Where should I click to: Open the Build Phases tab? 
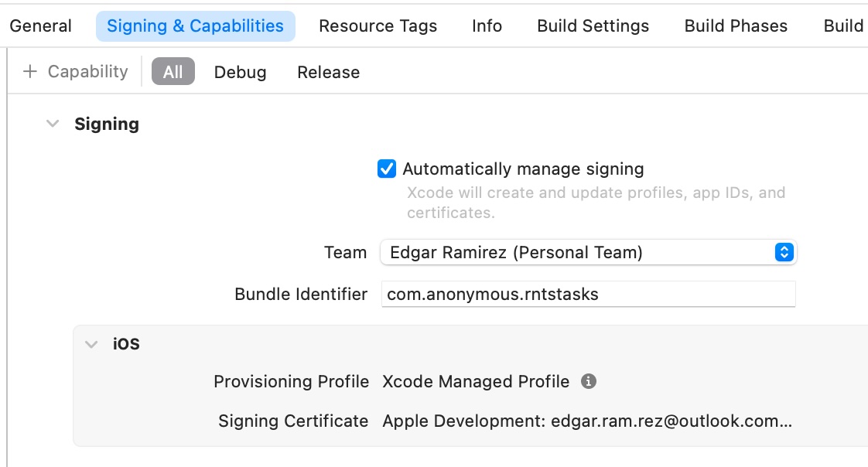point(735,26)
